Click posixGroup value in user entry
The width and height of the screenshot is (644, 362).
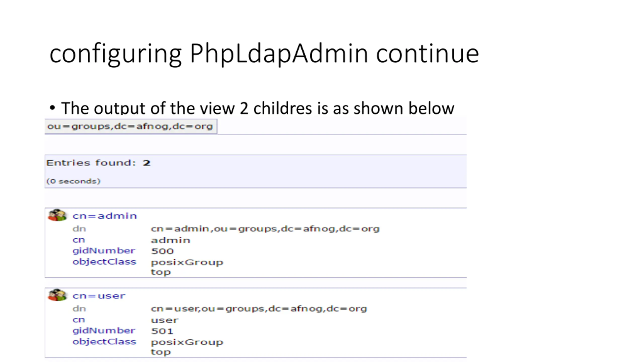[187, 343]
